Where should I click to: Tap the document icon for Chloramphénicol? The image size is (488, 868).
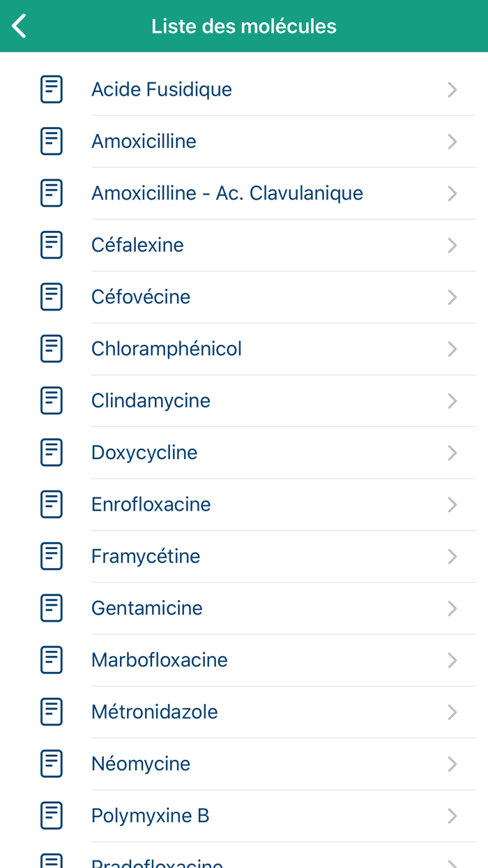pos(52,348)
